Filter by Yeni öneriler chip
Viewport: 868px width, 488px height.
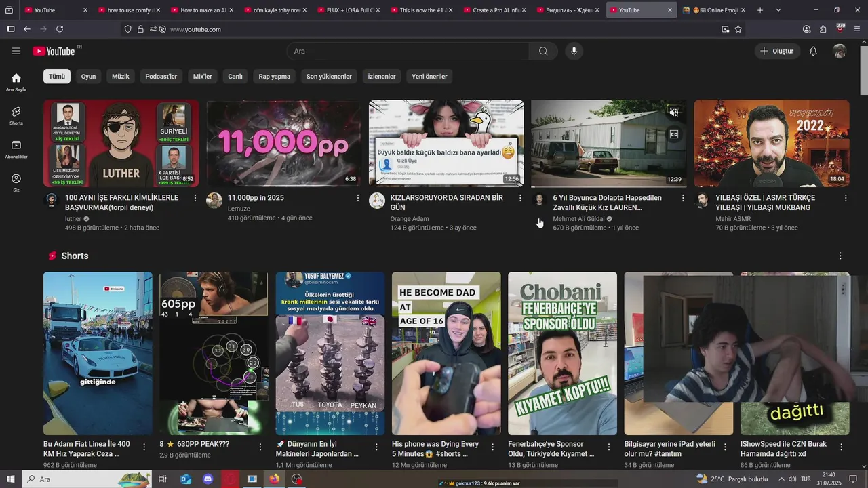(x=429, y=77)
